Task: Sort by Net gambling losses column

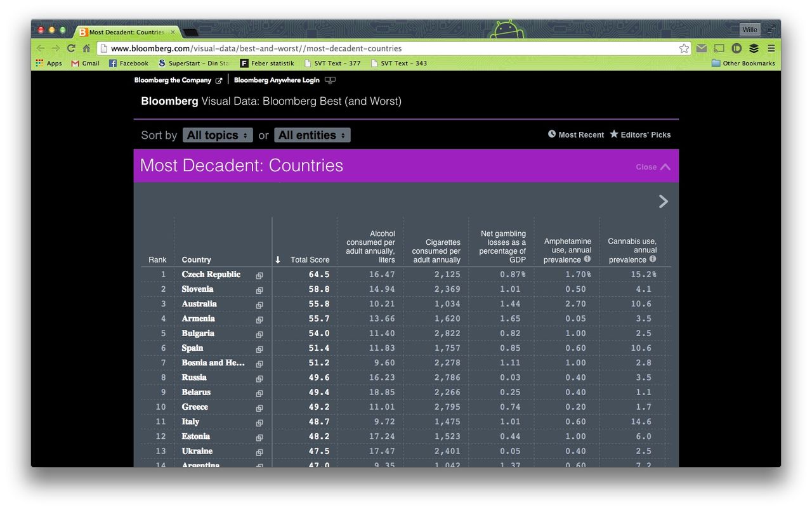Action: point(502,247)
